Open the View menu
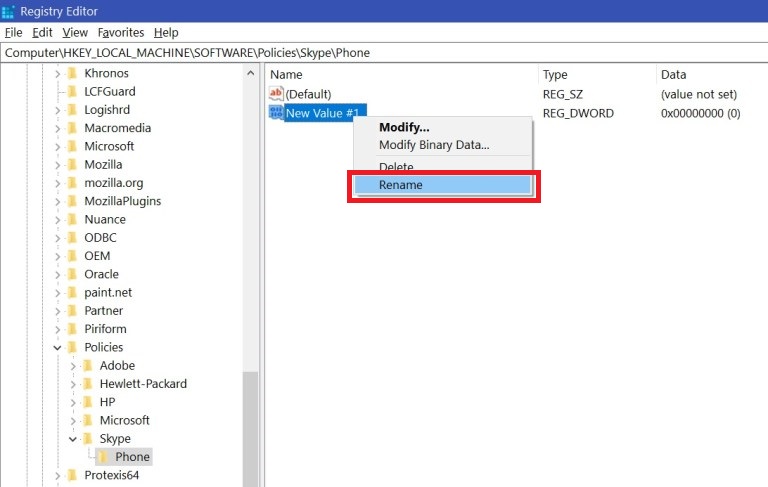Image resolution: width=768 pixels, height=487 pixels. tap(75, 33)
